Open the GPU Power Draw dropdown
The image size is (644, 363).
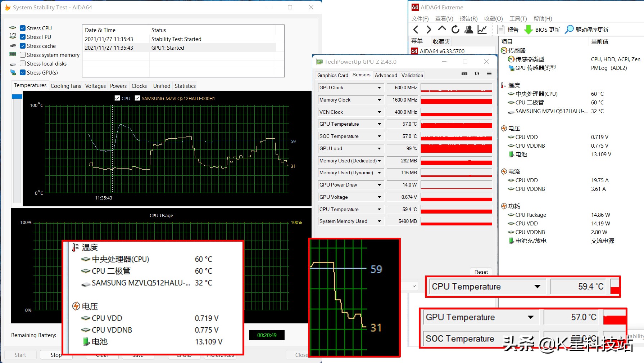[379, 185]
